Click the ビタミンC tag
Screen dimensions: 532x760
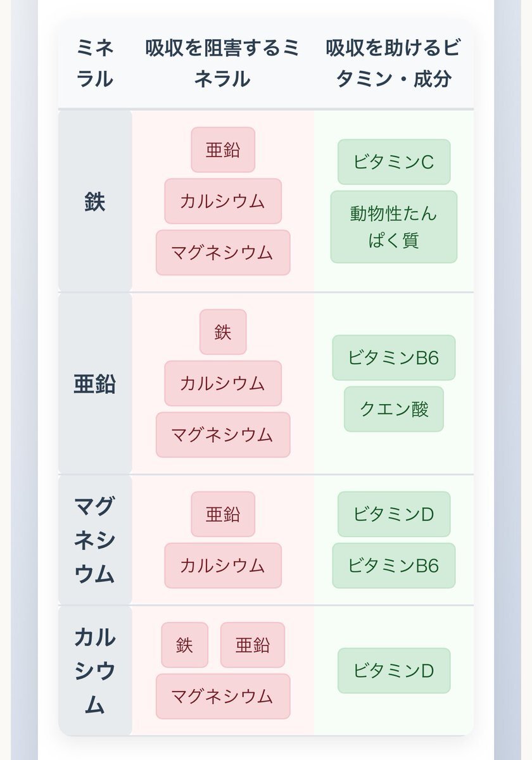[394, 162]
